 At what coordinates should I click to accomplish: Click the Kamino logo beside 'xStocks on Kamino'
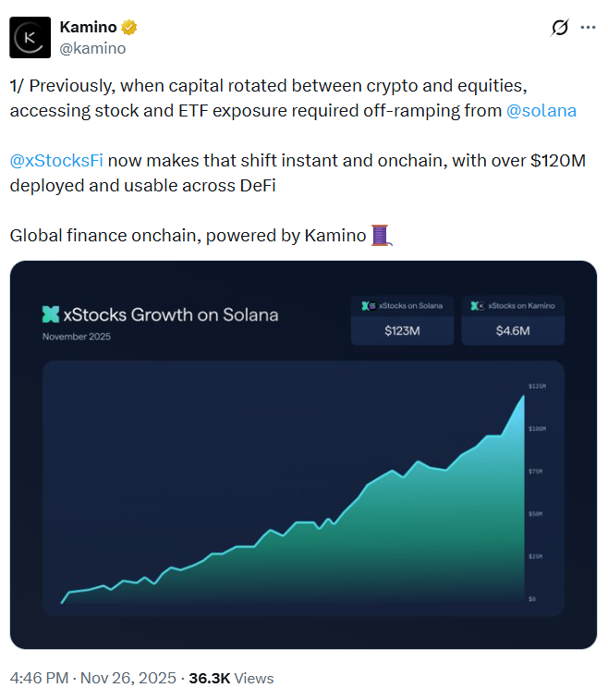(478, 305)
